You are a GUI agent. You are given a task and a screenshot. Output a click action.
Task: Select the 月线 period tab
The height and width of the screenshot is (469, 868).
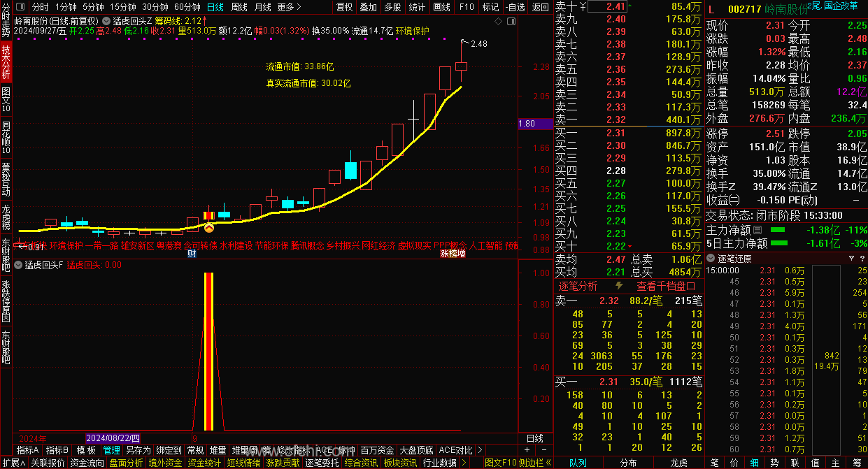pos(263,7)
